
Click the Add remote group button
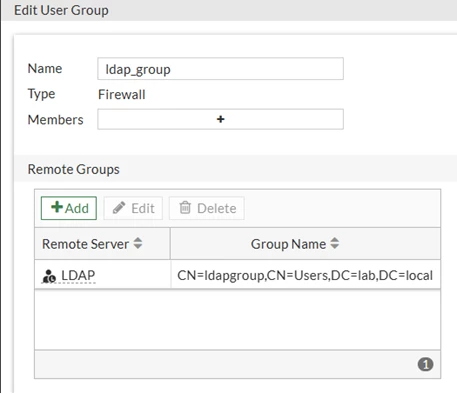(x=69, y=208)
